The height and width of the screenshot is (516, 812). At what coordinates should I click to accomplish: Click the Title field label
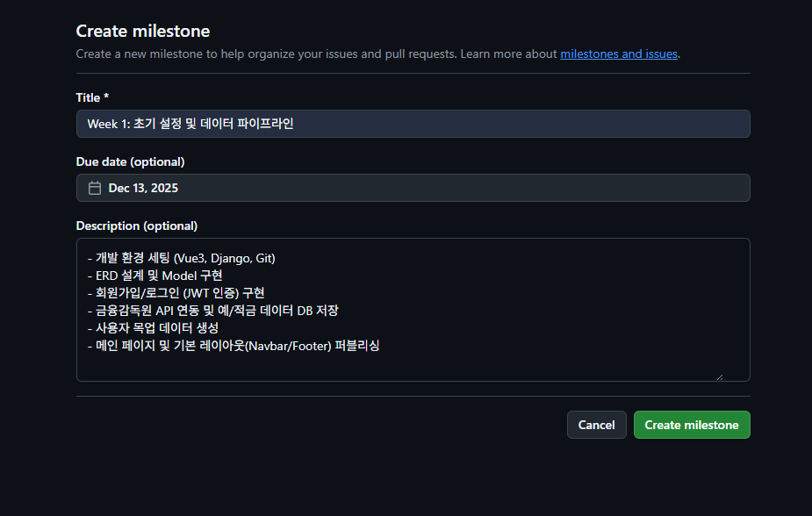coord(89,97)
